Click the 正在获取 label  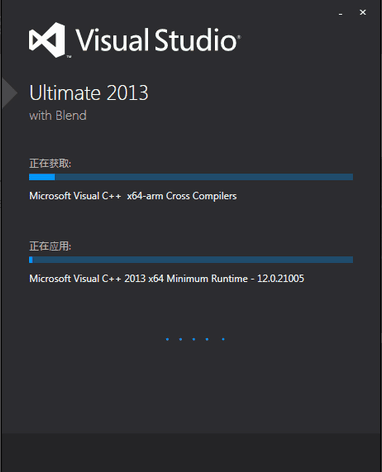pyautogui.click(x=50, y=164)
